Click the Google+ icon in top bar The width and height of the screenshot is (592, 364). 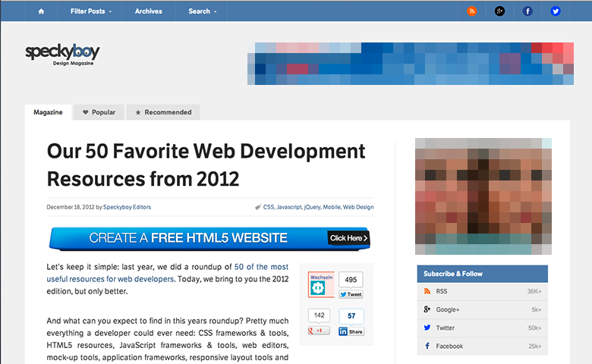(499, 11)
